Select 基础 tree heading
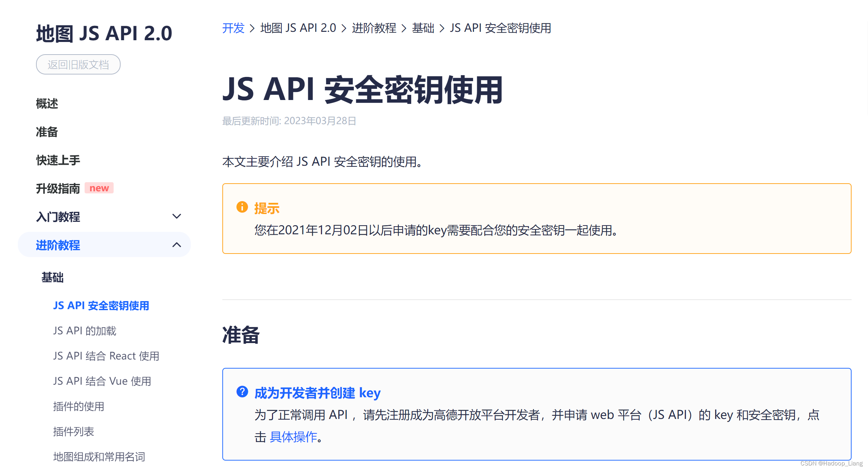 (x=52, y=277)
